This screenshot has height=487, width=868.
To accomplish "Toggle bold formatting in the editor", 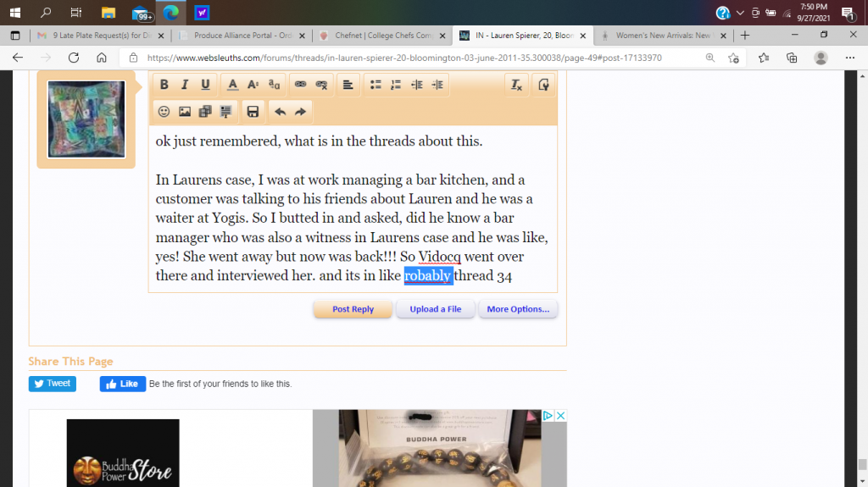I will click(164, 85).
